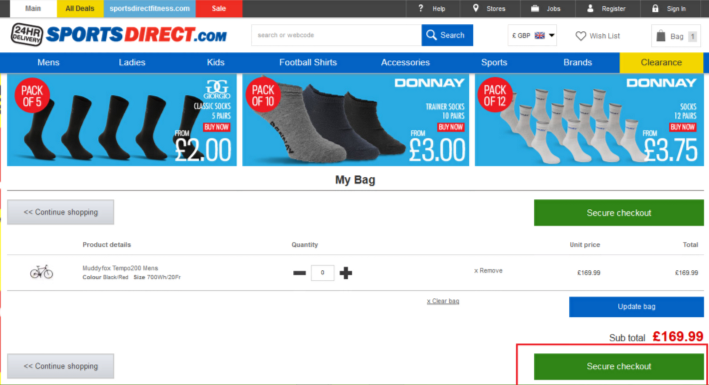This screenshot has height=385, width=709.
Task: Increase quantity with the plus icon
Action: [346, 273]
